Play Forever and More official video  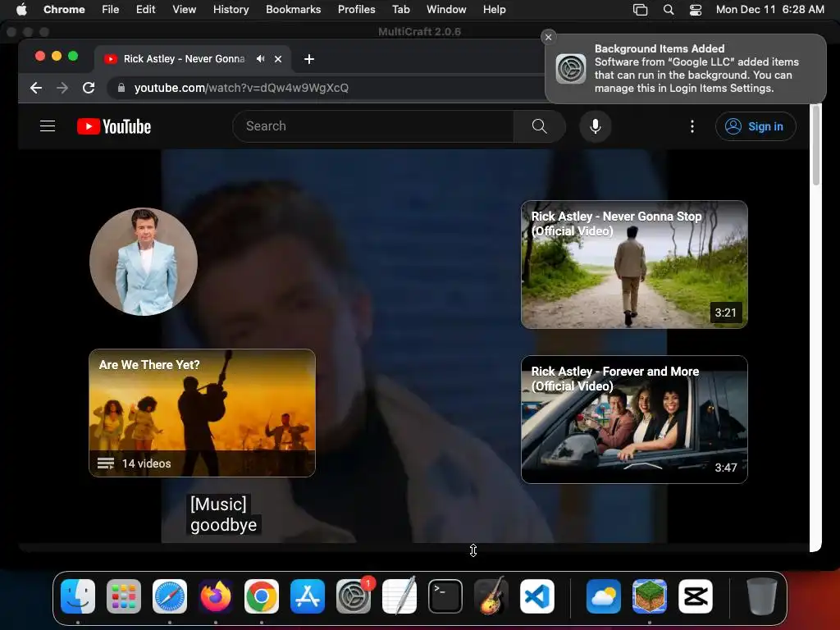coord(634,419)
